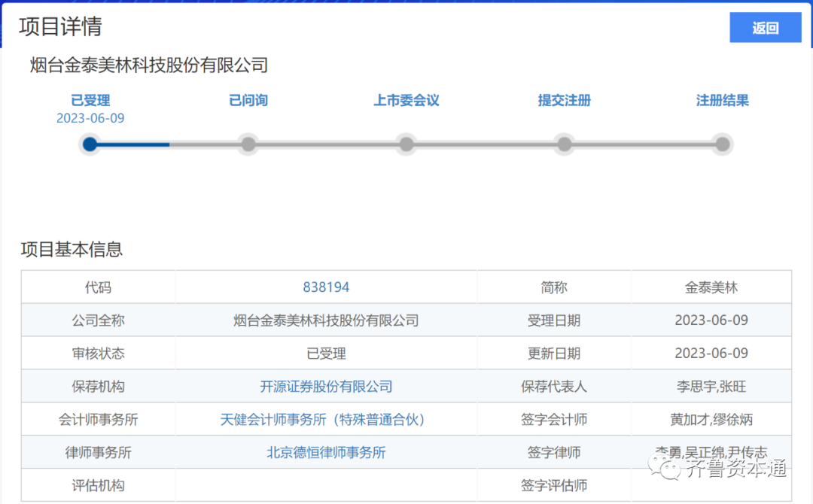Image resolution: width=813 pixels, height=504 pixels.
Task: Select the 金泰美林 short name cell
Action: point(711,287)
